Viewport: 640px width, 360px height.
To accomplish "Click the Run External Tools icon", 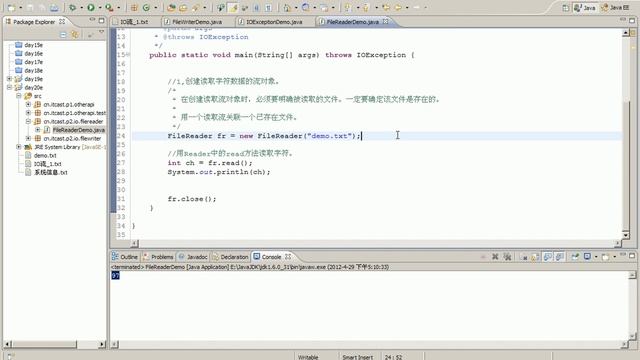I will click(x=109, y=7).
